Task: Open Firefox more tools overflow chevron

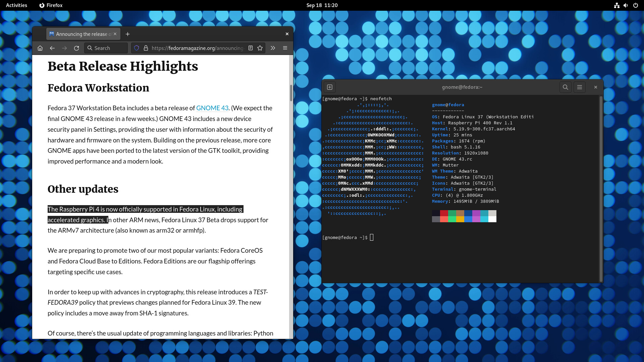Action: [x=273, y=48]
